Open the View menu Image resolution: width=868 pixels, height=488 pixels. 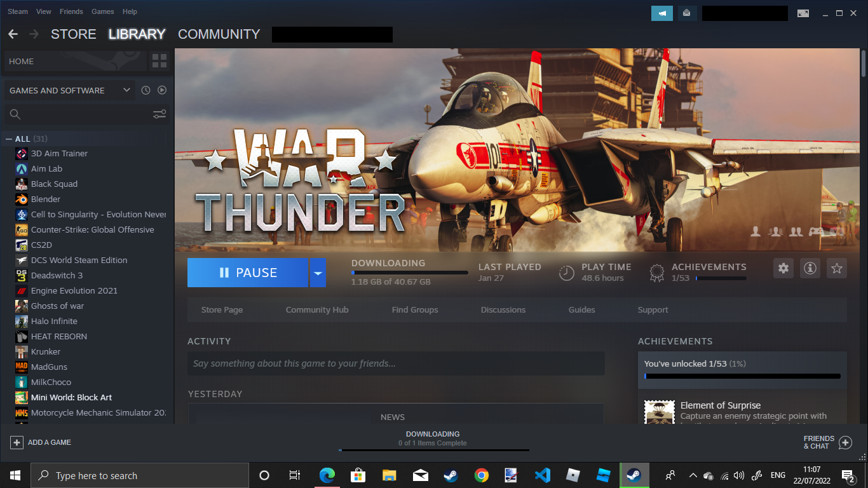click(x=44, y=11)
